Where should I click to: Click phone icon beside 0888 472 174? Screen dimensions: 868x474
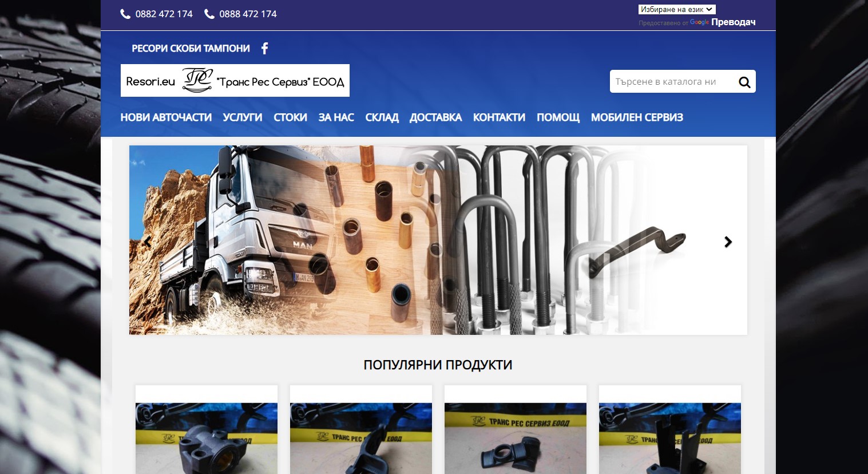[x=209, y=14]
